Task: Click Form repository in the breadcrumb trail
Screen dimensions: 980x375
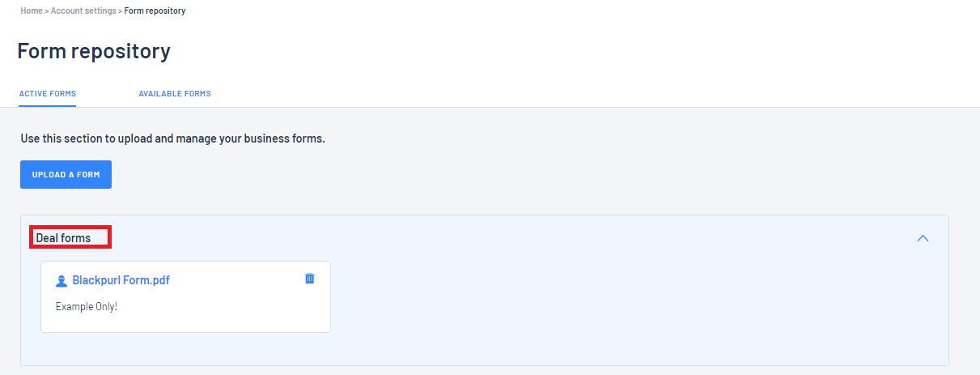Action: [155, 11]
